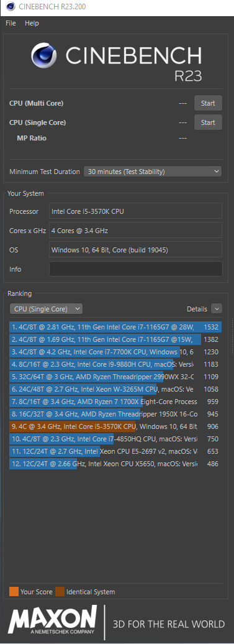This screenshot has height=644, width=234.
Task: Select the Core i7-7700K ranking entry
Action: [x=115, y=352]
